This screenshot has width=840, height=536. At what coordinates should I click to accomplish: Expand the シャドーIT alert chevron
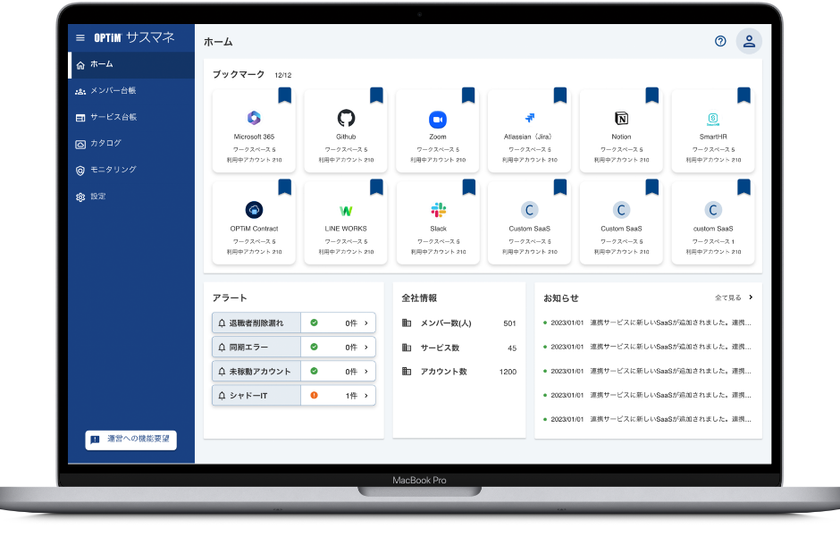coord(366,395)
